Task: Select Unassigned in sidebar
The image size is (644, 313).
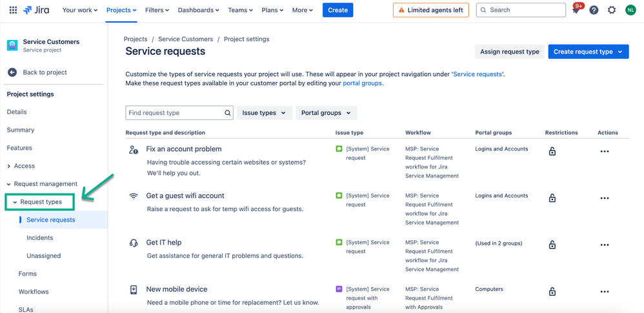Action: 43,256
